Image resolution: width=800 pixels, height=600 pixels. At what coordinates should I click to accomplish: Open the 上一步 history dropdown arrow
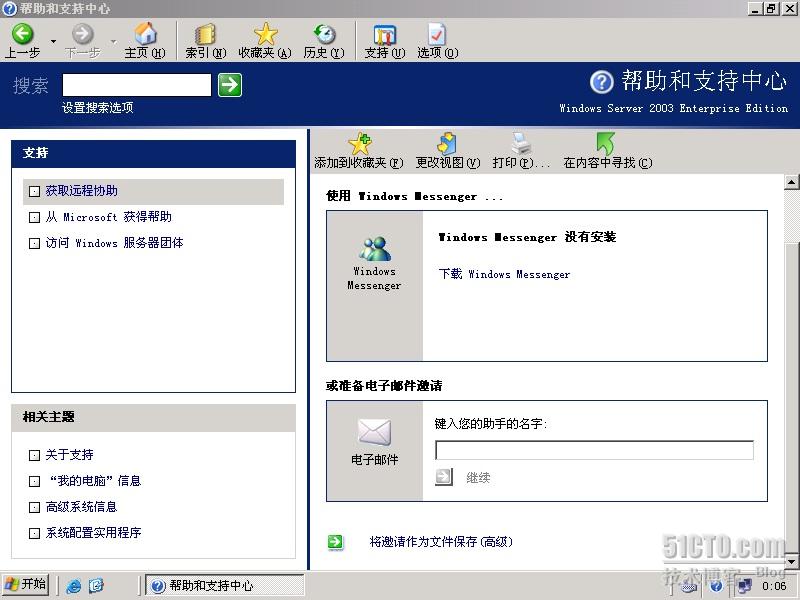pyautogui.click(x=54, y=41)
